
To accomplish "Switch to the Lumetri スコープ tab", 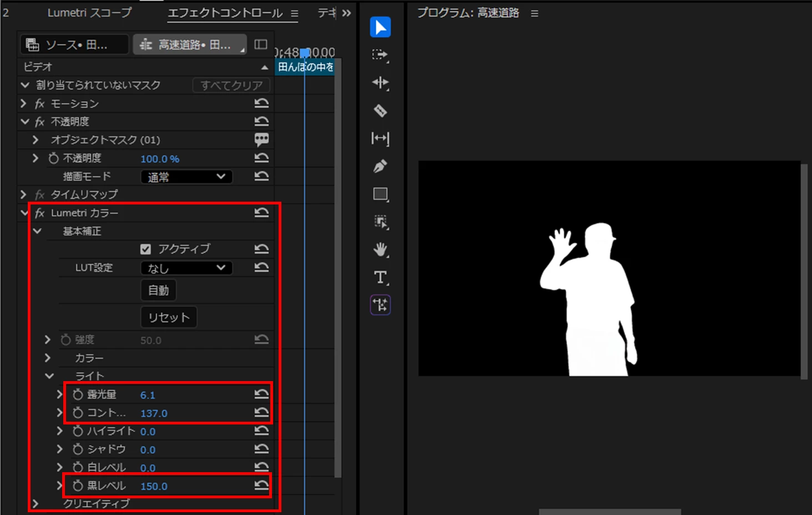I will [x=89, y=13].
